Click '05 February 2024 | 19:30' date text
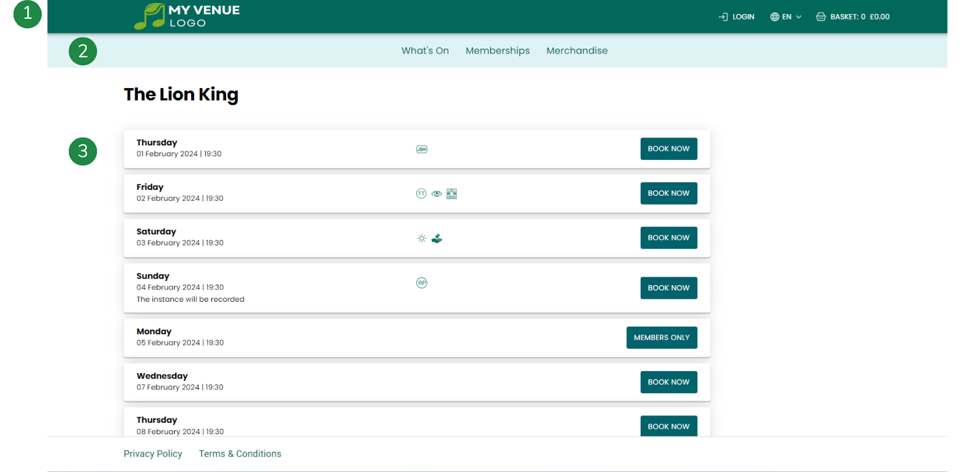 (x=180, y=343)
